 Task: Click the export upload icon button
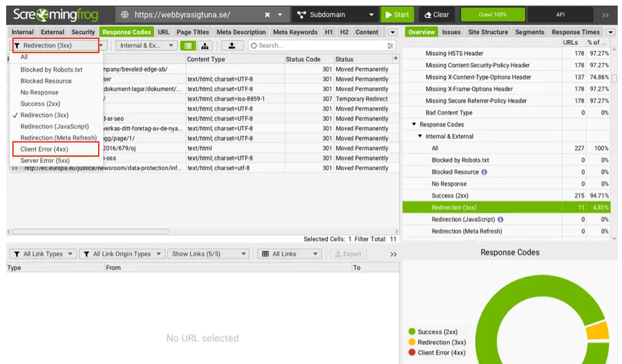(232, 46)
